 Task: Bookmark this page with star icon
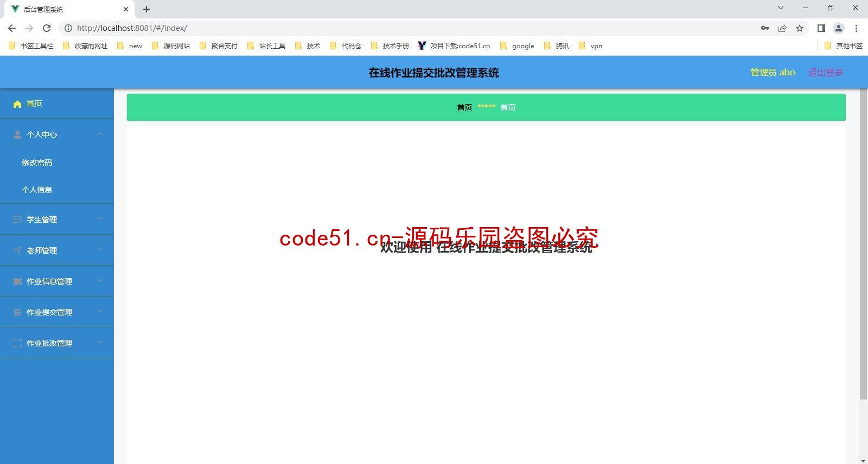pyautogui.click(x=800, y=28)
